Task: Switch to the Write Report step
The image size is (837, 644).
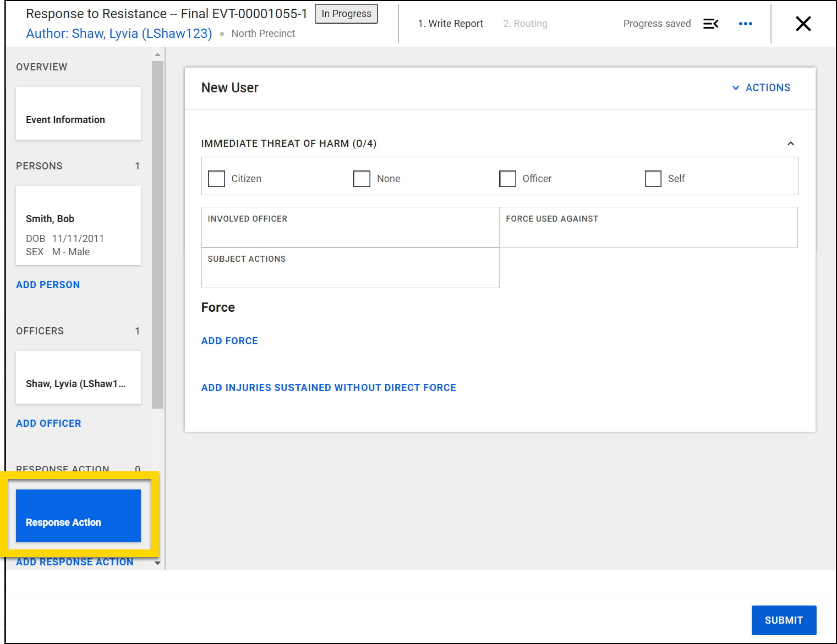Action: click(x=451, y=24)
